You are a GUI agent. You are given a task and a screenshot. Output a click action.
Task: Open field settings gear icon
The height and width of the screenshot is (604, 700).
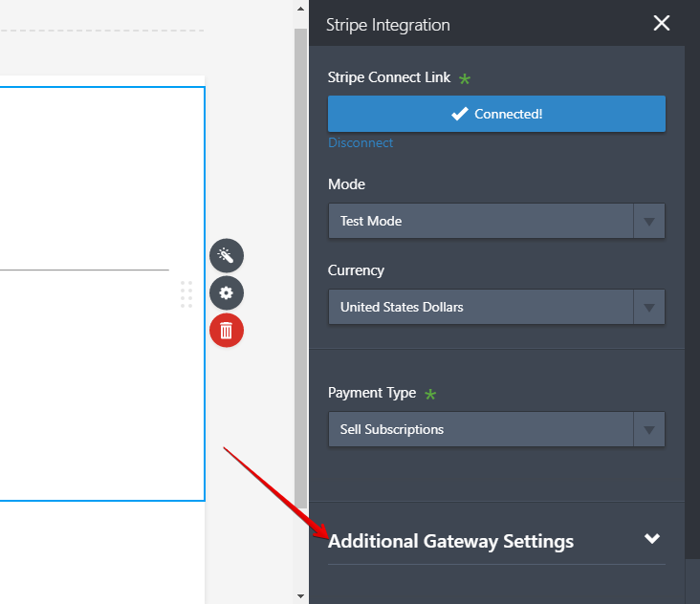point(227,293)
